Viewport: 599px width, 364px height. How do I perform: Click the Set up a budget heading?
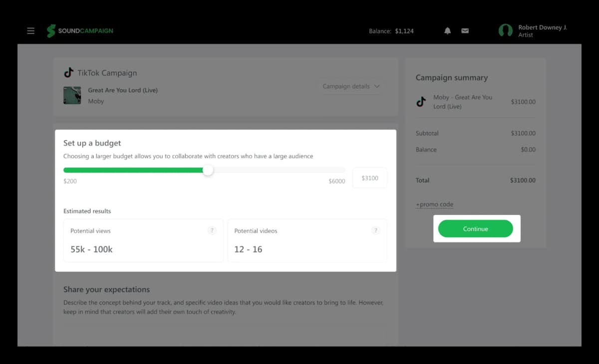tap(92, 143)
